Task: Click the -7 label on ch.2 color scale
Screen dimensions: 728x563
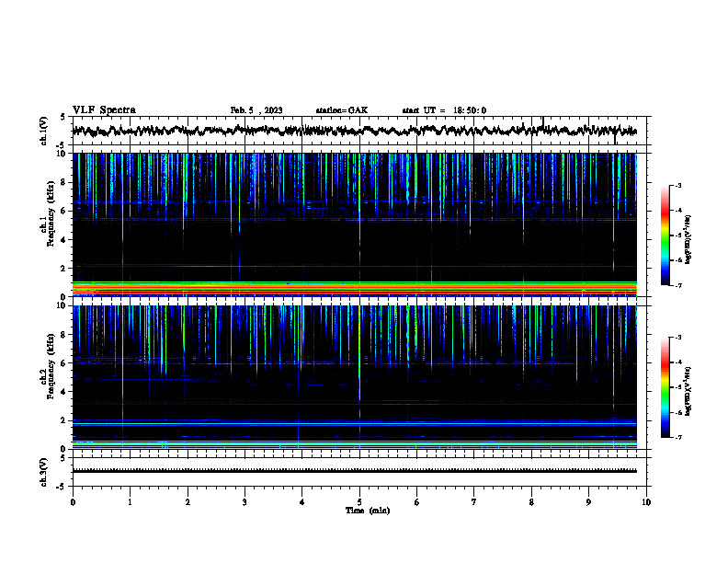Action: click(678, 438)
